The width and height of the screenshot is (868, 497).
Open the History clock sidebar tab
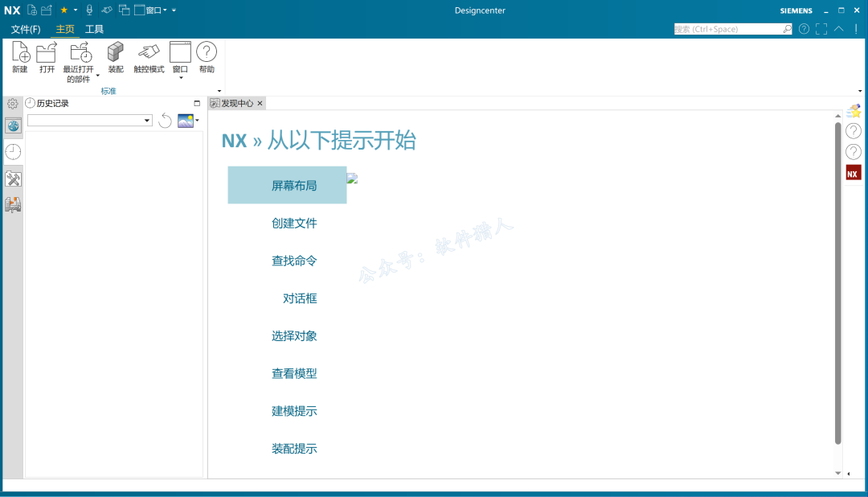point(14,152)
